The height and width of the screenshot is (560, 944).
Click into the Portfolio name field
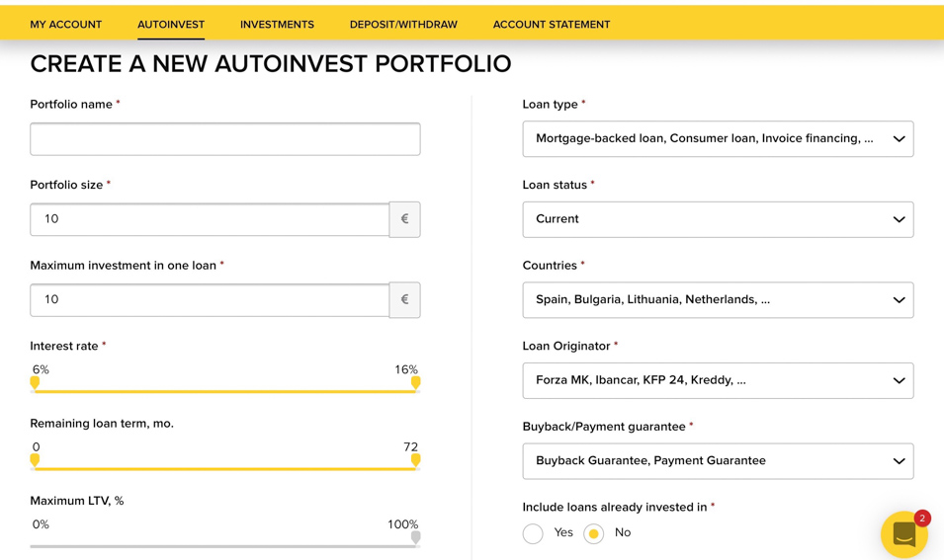click(224, 139)
